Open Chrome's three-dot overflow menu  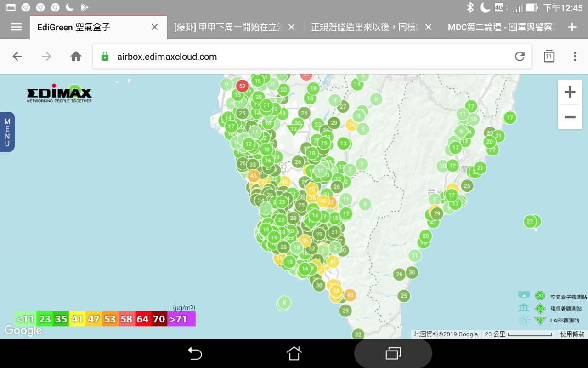tap(575, 57)
